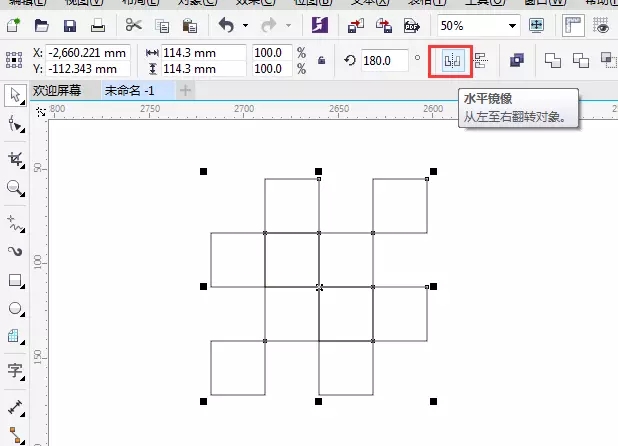Create a new document with New icon
Viewport: 618px width, 446px height.
(13, 26)
